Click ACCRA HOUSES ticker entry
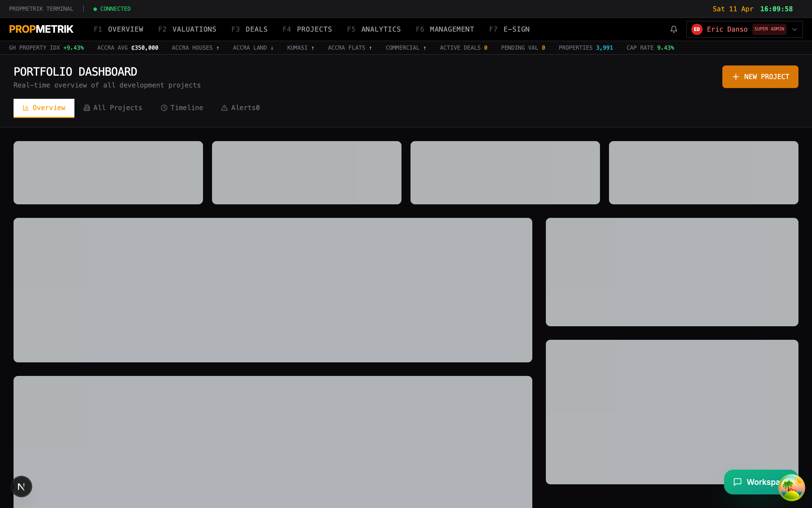Viewport: 812px width, 508px height. pyautogui.click(x=195, y=48)
